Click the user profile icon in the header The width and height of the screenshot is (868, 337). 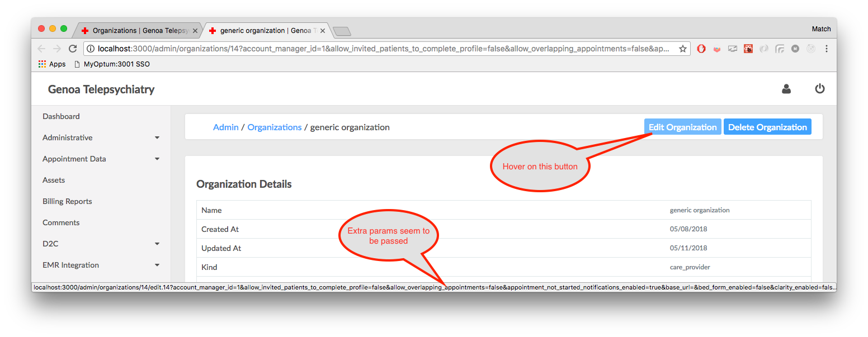(786, 88)
